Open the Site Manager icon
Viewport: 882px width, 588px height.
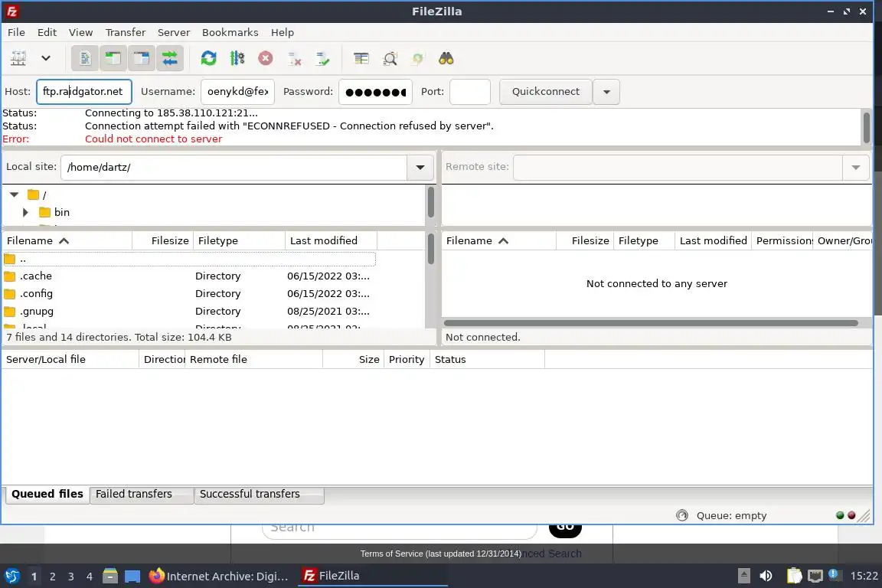18,58
